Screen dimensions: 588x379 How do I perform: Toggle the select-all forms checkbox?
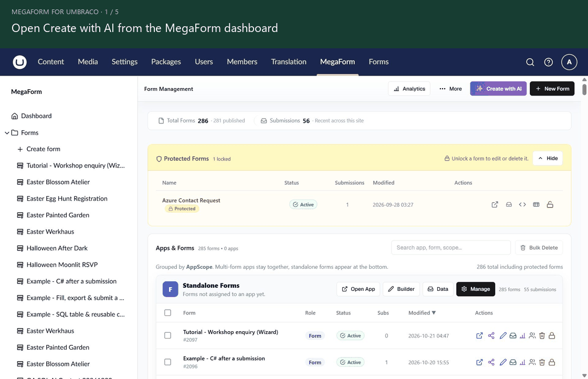pos(167,313)
